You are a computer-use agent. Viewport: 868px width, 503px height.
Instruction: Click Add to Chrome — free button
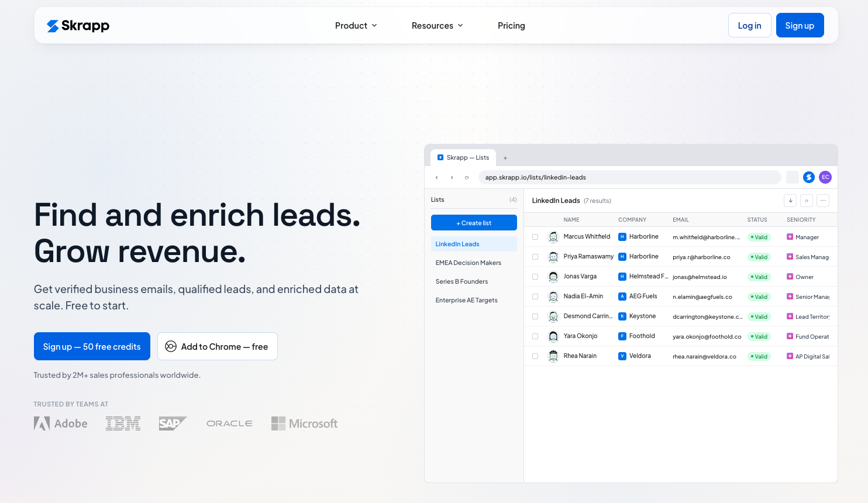218,346
